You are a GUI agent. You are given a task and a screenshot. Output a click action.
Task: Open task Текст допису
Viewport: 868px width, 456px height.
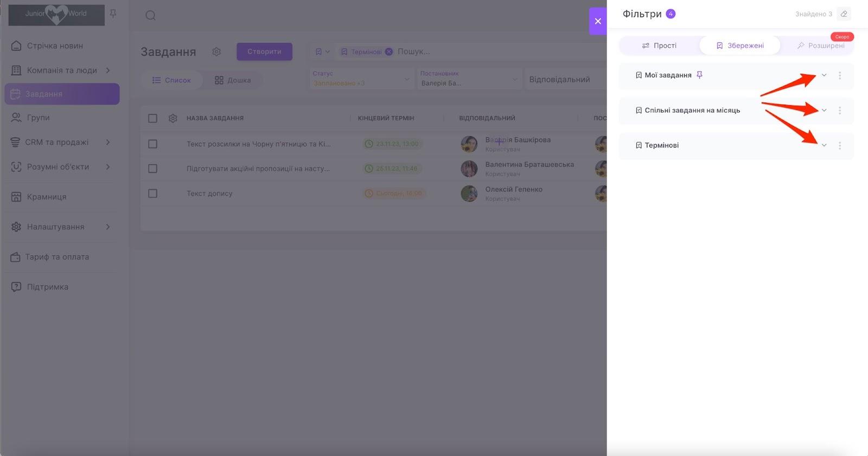(x=209, y=194)
